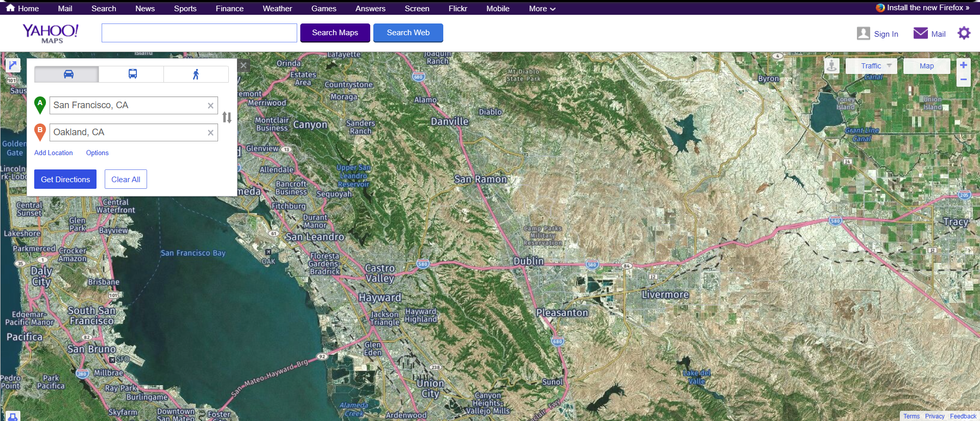Click the Sign In avatar icon

pyautogui.click(x=863, y=33)
